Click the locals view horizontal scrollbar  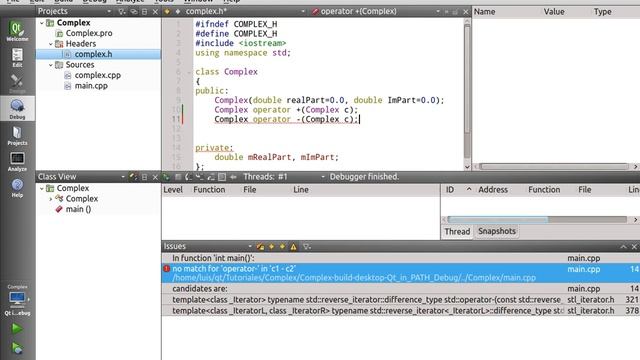[554, 167]
